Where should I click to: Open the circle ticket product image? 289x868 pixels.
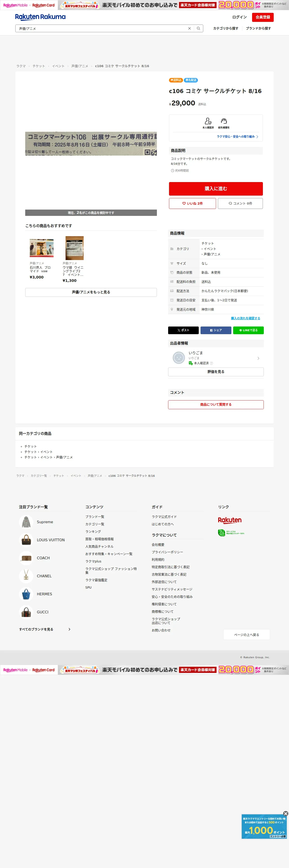[x=91, y=144]
